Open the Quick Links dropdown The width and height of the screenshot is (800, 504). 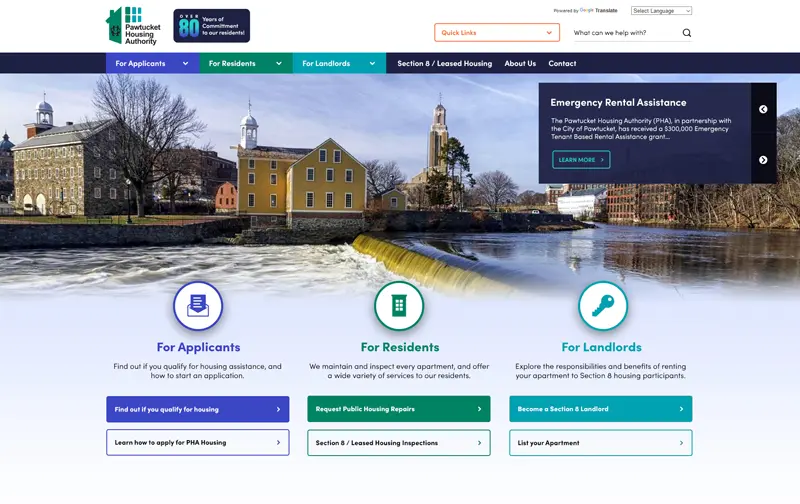[497, 33]
